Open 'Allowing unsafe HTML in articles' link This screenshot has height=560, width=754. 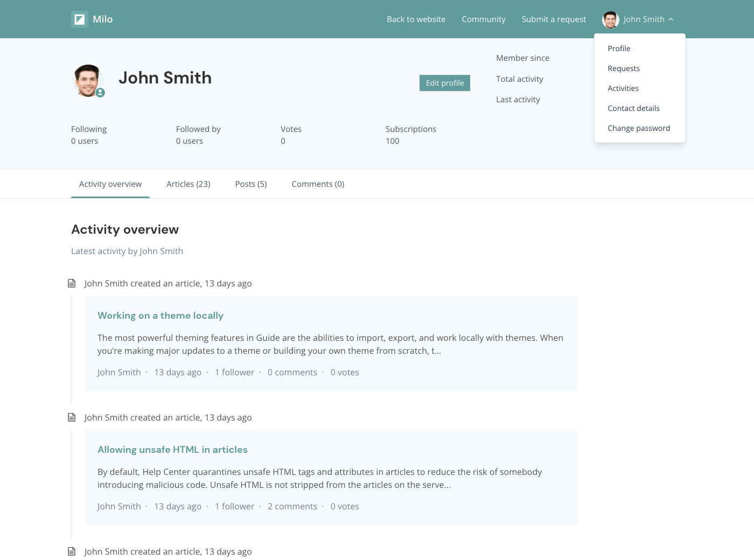(172, 450)
